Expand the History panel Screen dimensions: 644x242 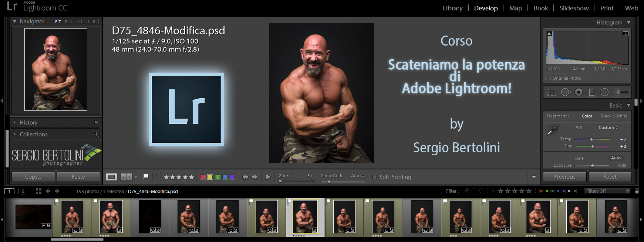coord(14,122)
